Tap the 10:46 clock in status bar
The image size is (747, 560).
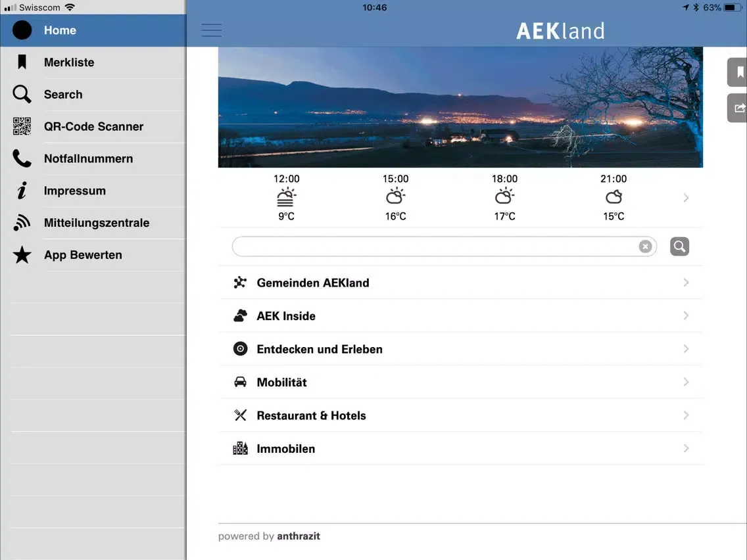click(374, 7)
